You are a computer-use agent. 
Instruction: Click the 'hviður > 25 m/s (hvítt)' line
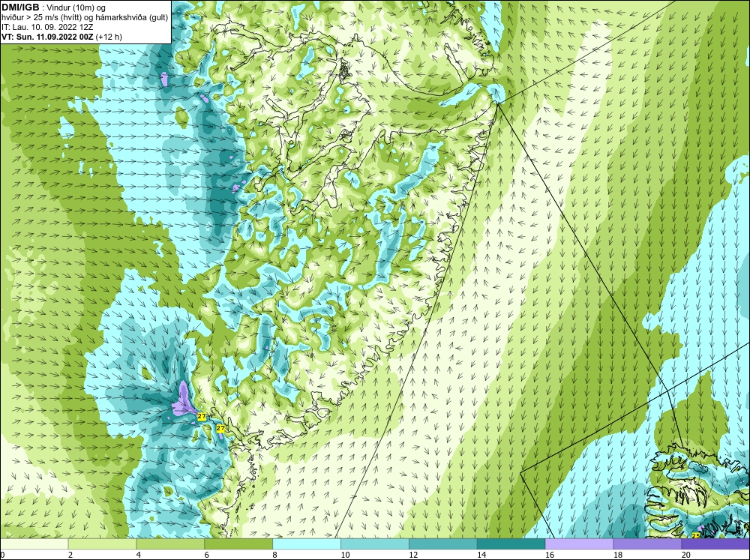(40, 17)
